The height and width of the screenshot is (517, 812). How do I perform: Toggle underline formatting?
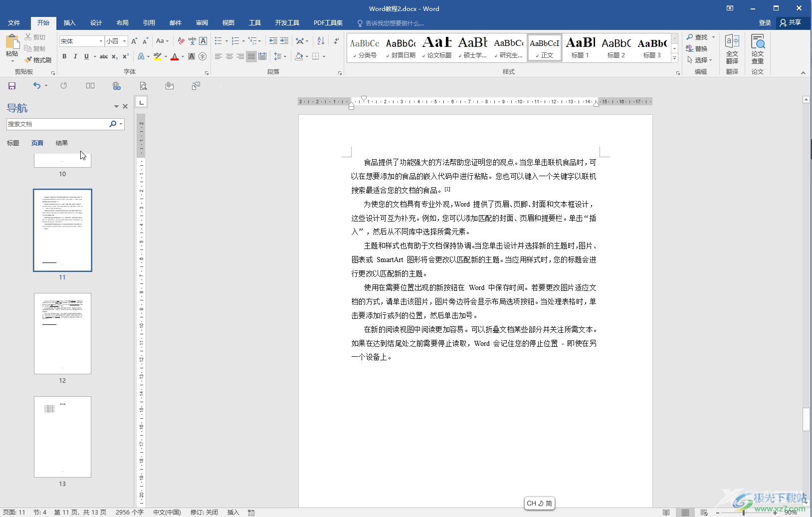pos(86,56)
